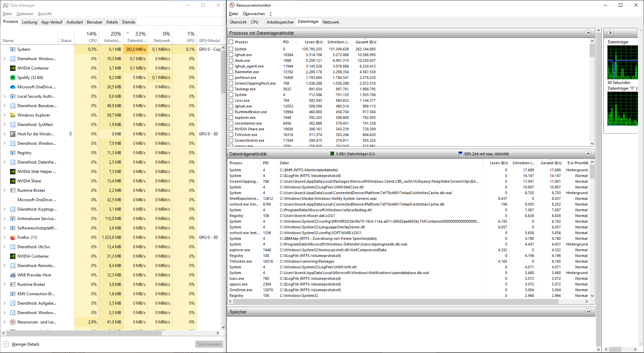Open the Autostart tab
644x353 pixels.
74,22
